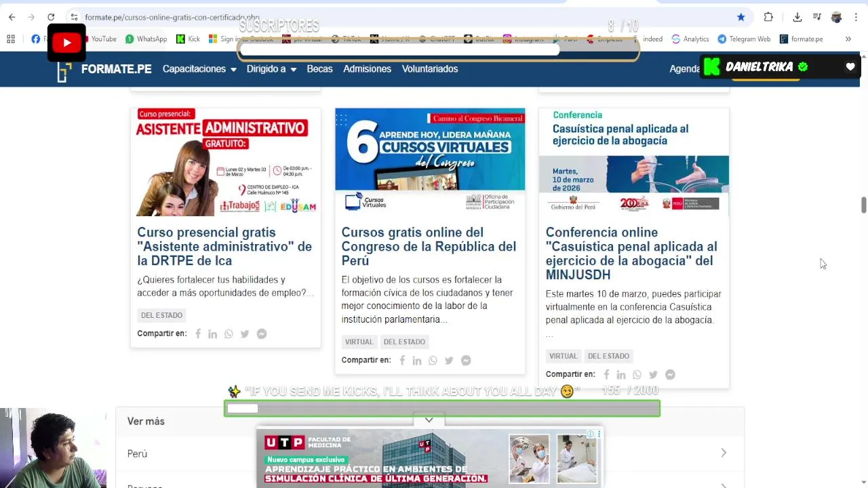Click DEL ESTADO tag on Asistente administrativo card
The height and width of the screenshot is (488, 868).
161,315
